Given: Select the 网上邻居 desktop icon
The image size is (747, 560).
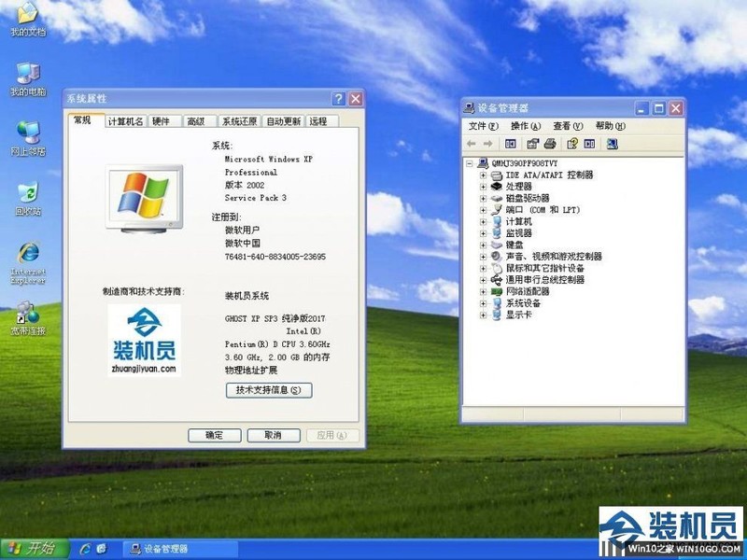Looking at the screenshot, I should click(x=28, y=135).
